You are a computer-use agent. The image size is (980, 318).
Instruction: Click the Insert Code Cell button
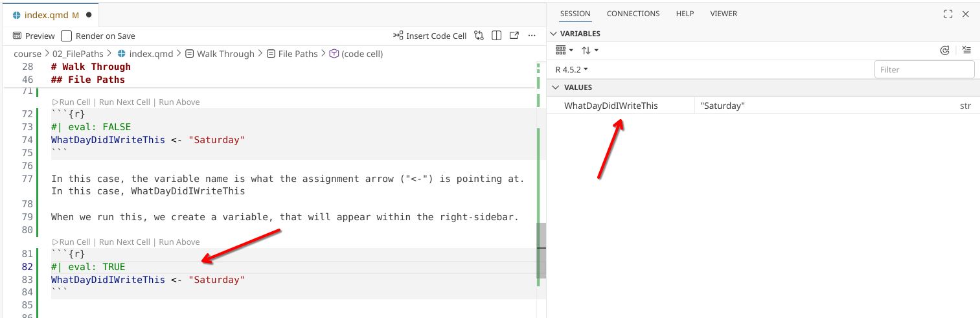tap(429, 36)
